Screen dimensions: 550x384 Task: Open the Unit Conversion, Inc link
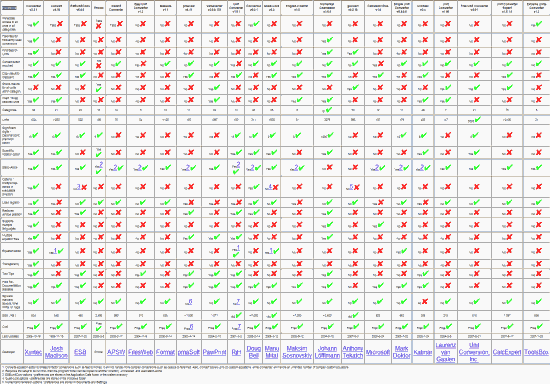point(474,352)
